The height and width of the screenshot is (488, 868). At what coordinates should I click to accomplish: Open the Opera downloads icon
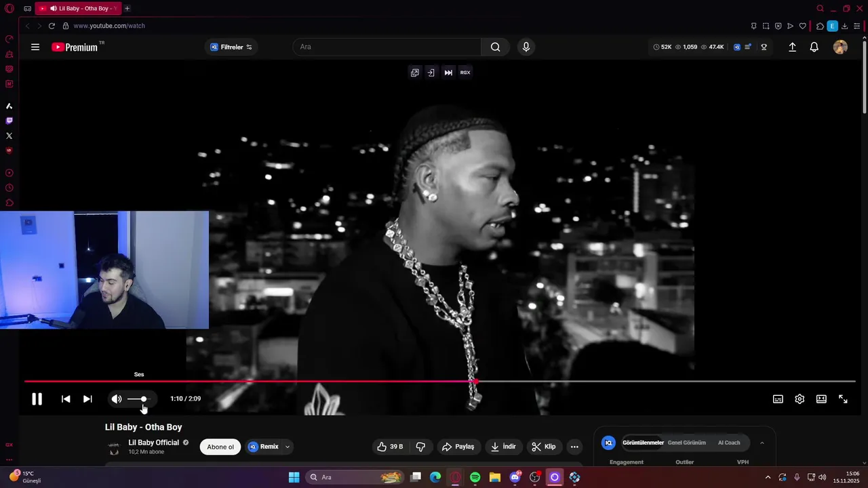coord(844,26)
